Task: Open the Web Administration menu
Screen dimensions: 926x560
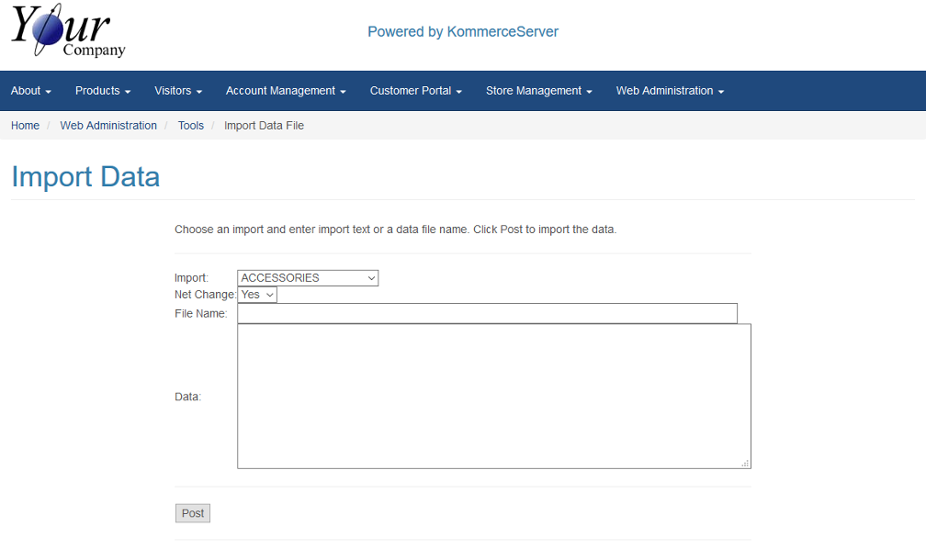Action: 670,91
